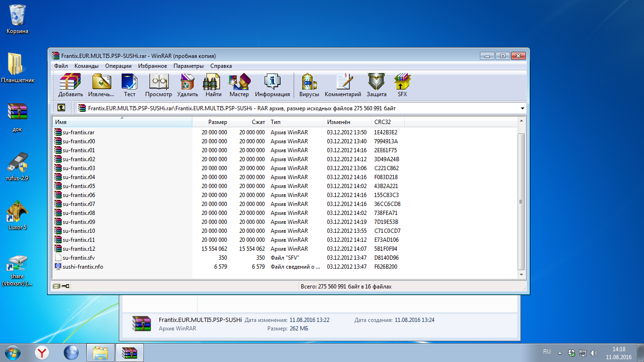Open the Параметры menu
644x362 pixels.
click(188, 66)
